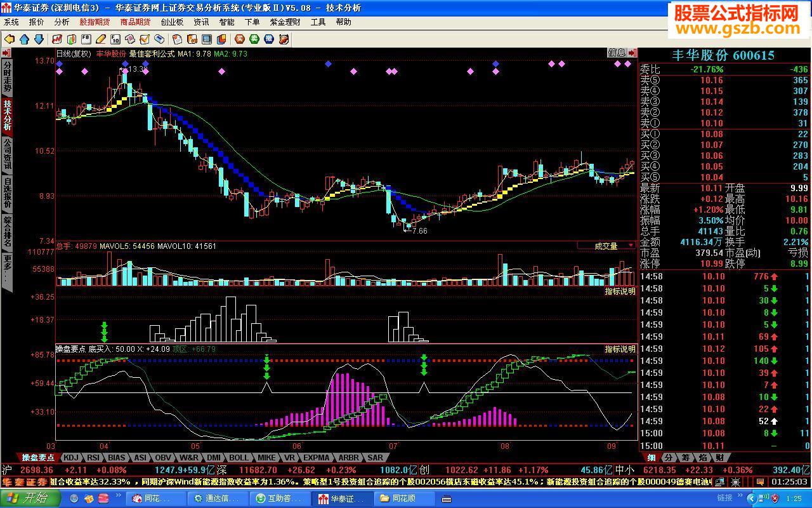Open the 通达信 taskbar item
This screenshot has width=812, height=508.
click(219, 498)
